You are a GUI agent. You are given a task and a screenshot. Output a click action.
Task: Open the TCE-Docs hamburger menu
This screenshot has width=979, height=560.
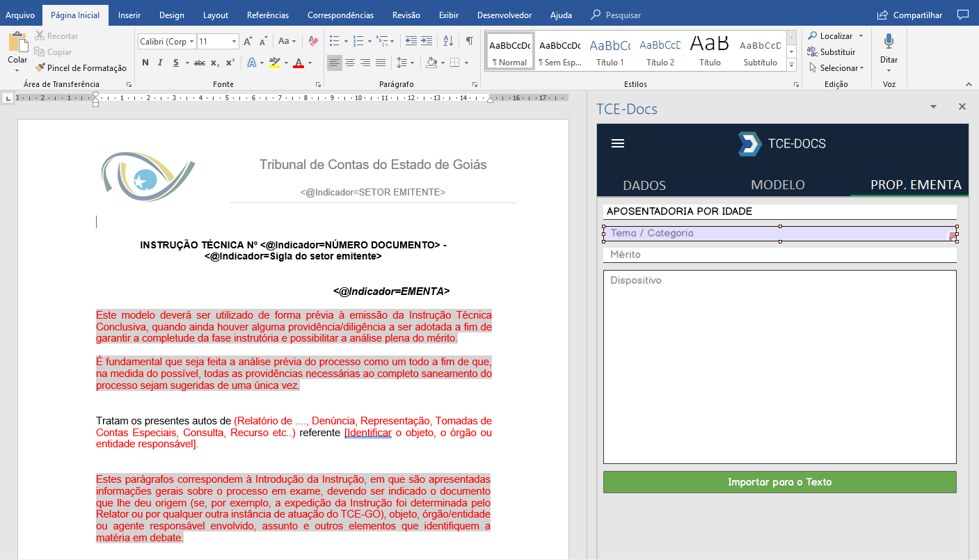coord(617,144)
